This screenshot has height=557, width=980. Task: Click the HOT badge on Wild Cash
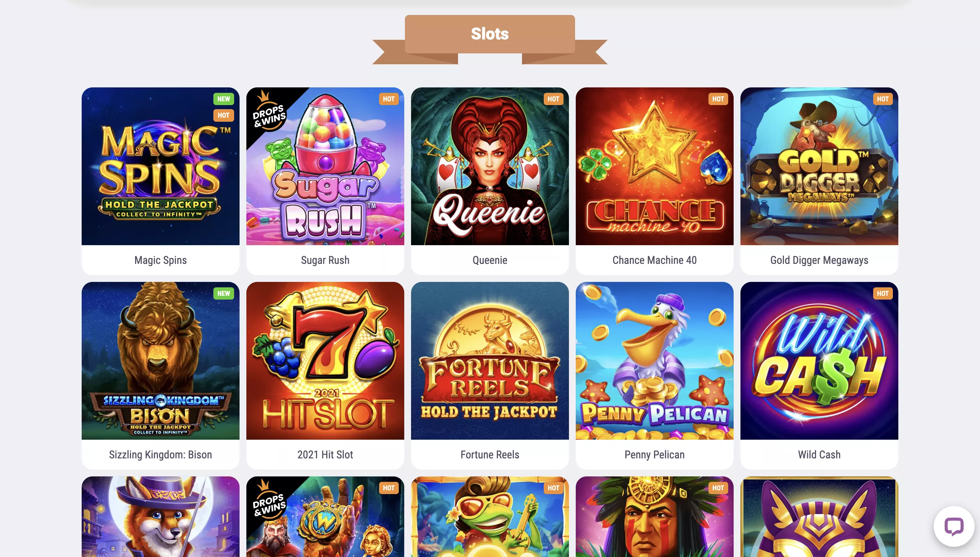pos(882,293)
